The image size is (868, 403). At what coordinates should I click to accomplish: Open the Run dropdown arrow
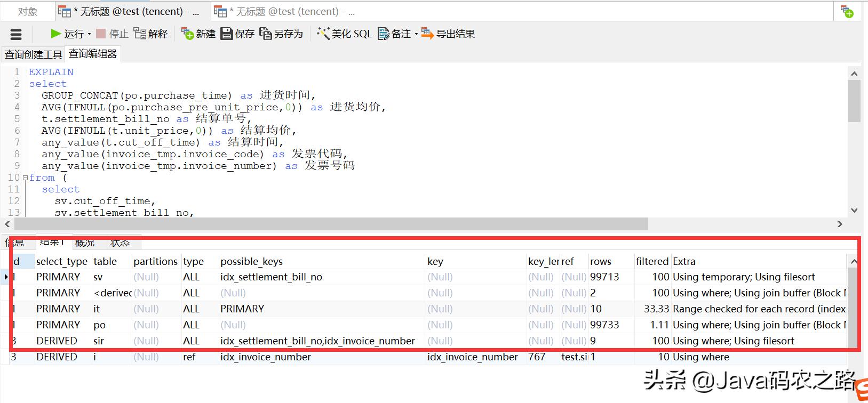89,34
